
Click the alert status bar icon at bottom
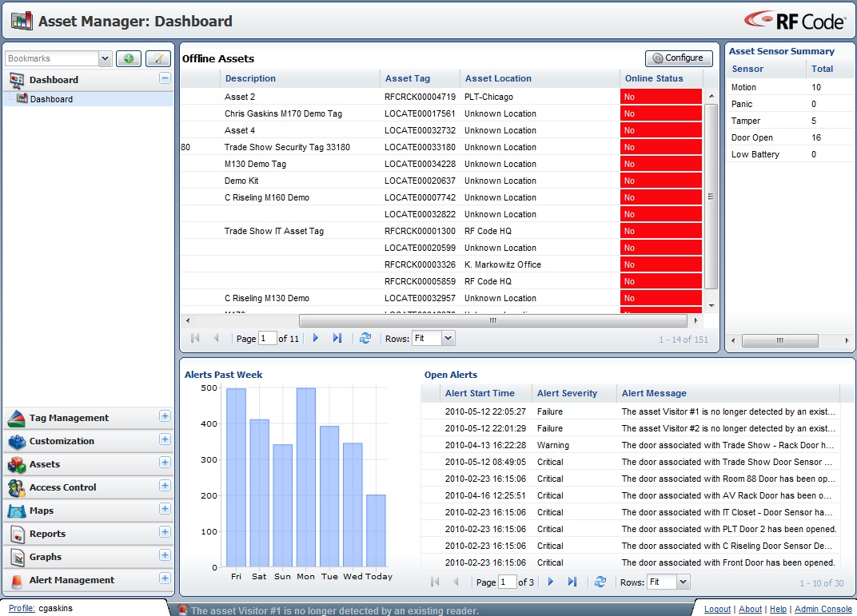[x=183, y=610]
